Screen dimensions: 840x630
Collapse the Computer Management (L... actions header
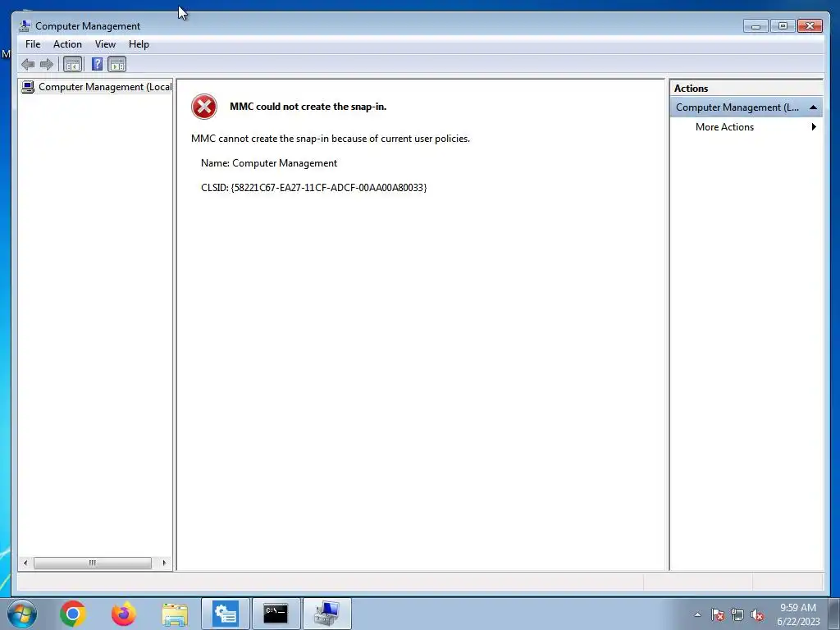click(746, 107)
